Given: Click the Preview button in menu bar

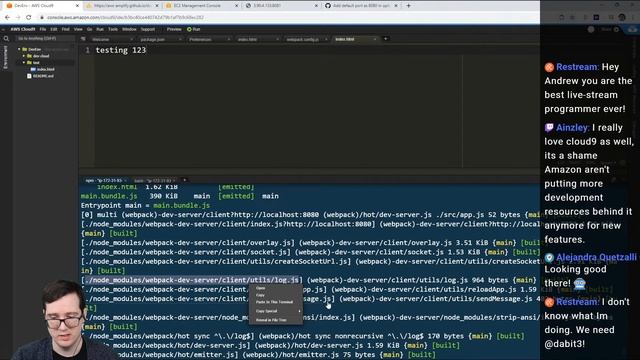Looking at the screenshot, I should 174,29.
